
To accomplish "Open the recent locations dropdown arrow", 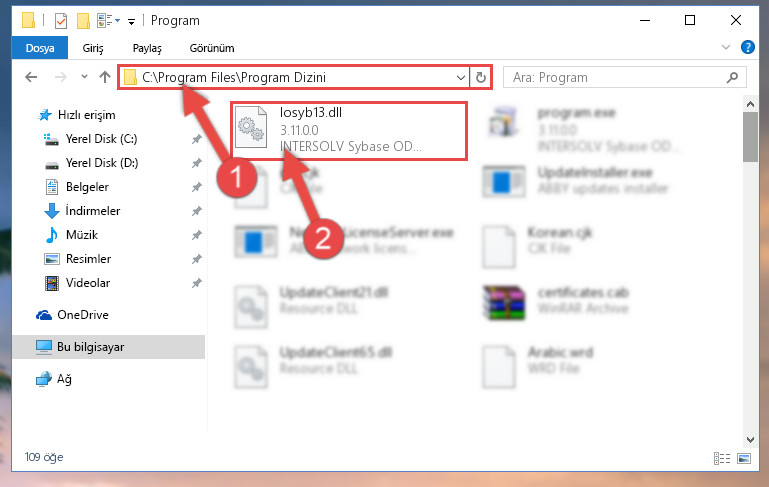I will tap(84, 77).
